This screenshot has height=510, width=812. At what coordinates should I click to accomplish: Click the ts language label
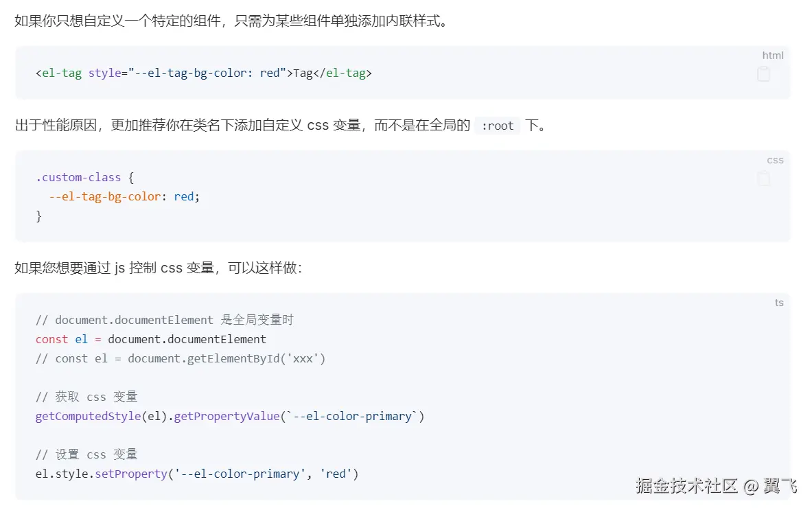tap(778, 303)
